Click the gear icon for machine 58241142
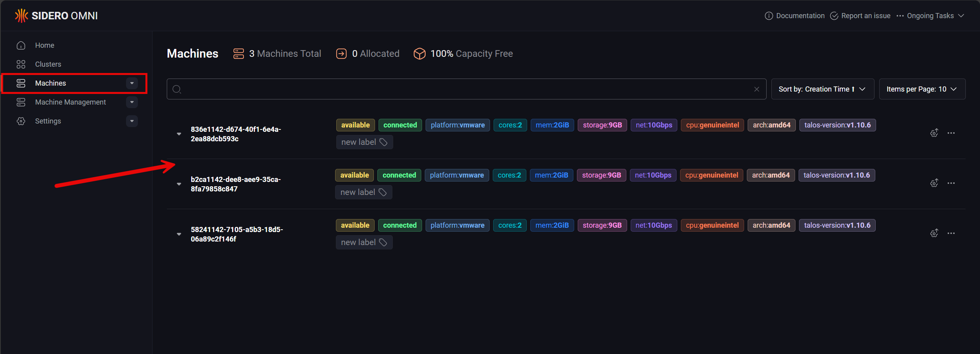Image resolution: width=980 pixels, height=354 pixels. coord(934,233)
